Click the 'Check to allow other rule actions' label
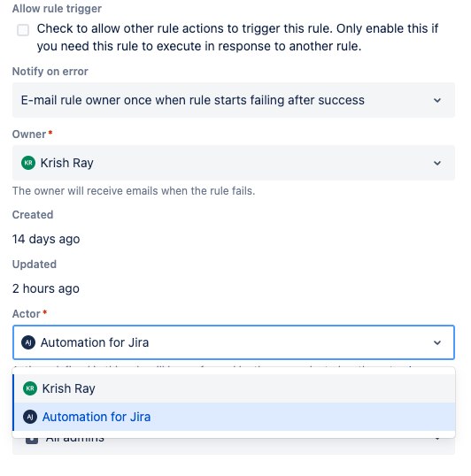This screenshot has width=471, height=476. click(x=237, y=37)
